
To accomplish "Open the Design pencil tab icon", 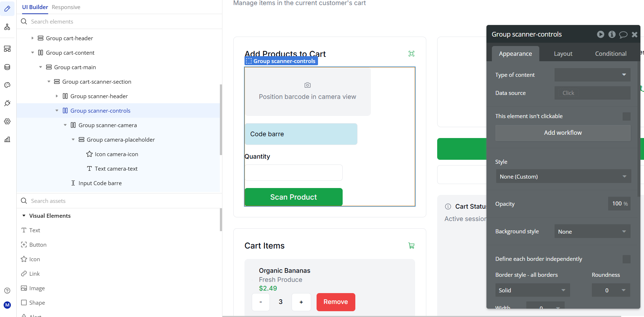I will click(7, 9).
